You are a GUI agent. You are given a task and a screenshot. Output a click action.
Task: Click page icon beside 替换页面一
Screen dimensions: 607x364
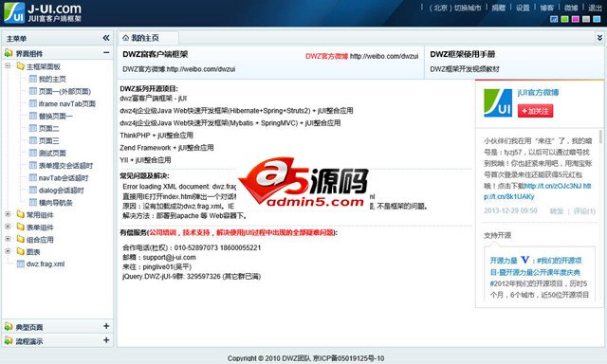click(33, 116)
